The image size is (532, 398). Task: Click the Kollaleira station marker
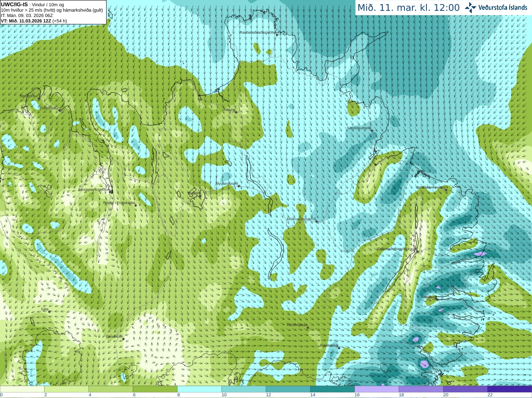click(437, 299)
